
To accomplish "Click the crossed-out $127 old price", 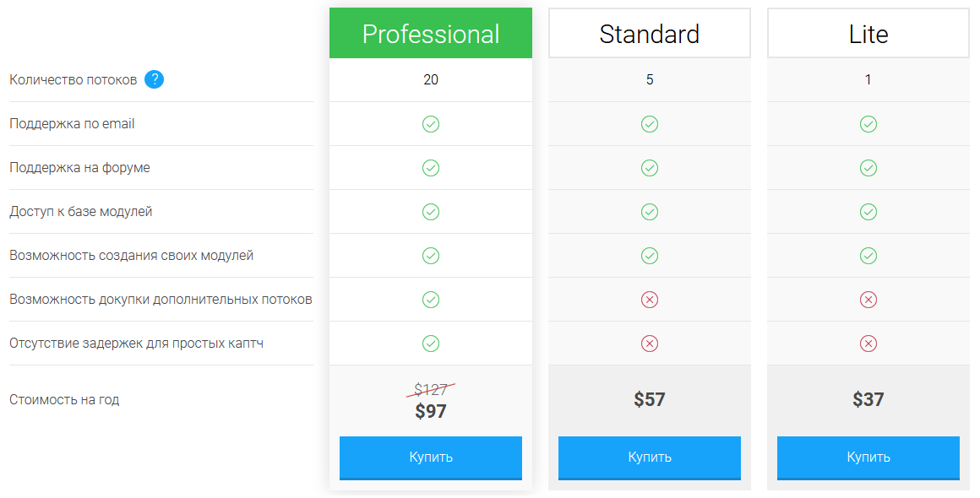I will tap(431, 389).
